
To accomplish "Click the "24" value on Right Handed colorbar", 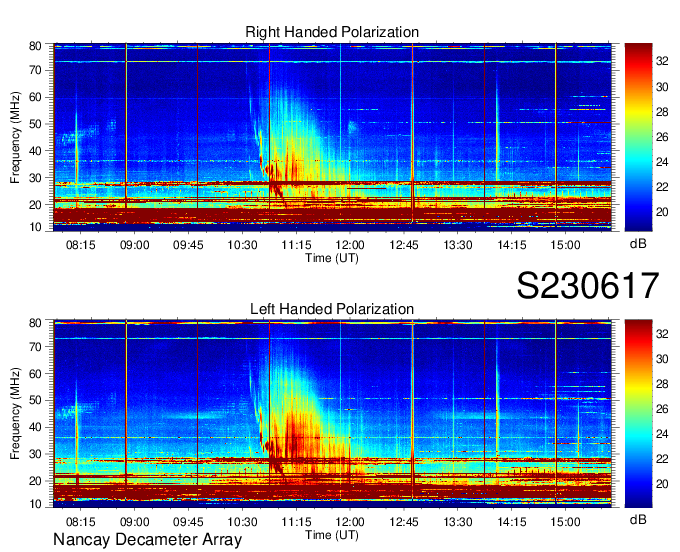I will pos(662,162).
